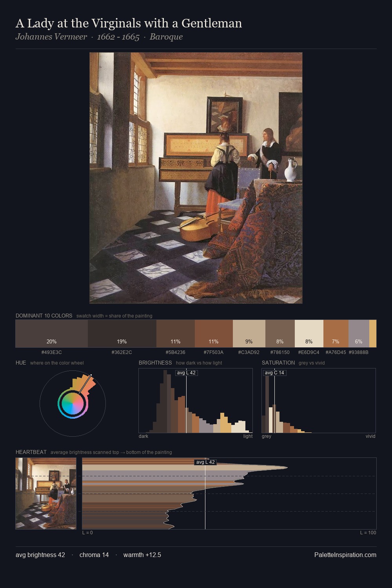Click the 'avg brightness 42' footer stat
The width and height of the screenshot is (392, 588).
(x=40, y=555)
